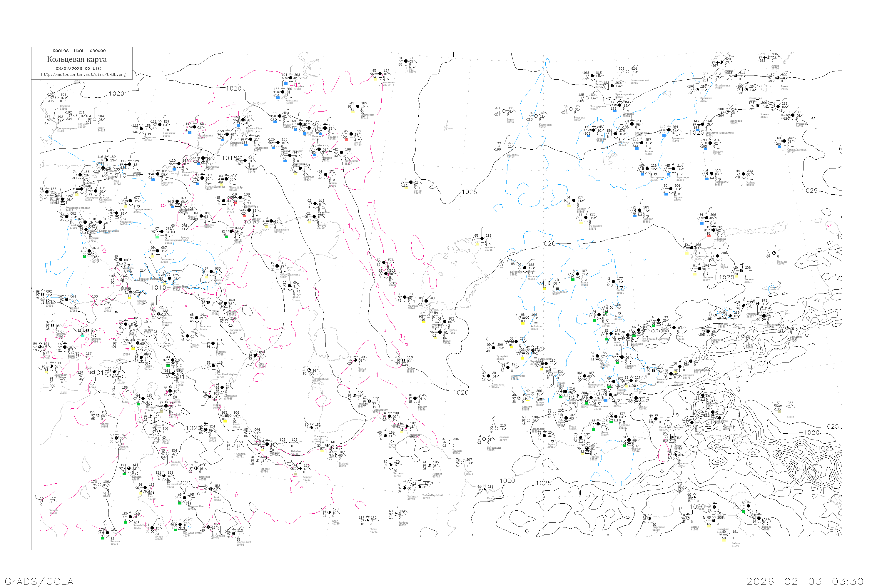Click the Sabzevar station half-filled circle
The image size is (882, 588).
click(390, 465)
